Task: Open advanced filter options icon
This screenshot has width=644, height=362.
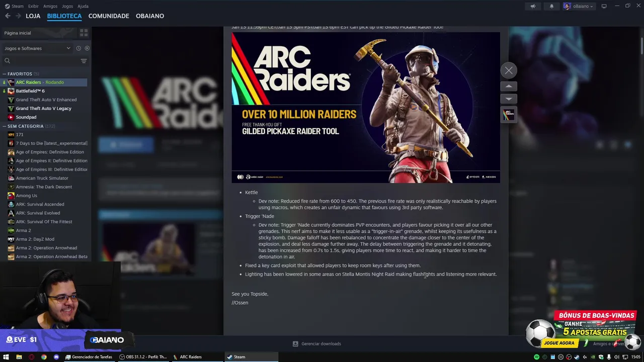Action: pos(84,61)
